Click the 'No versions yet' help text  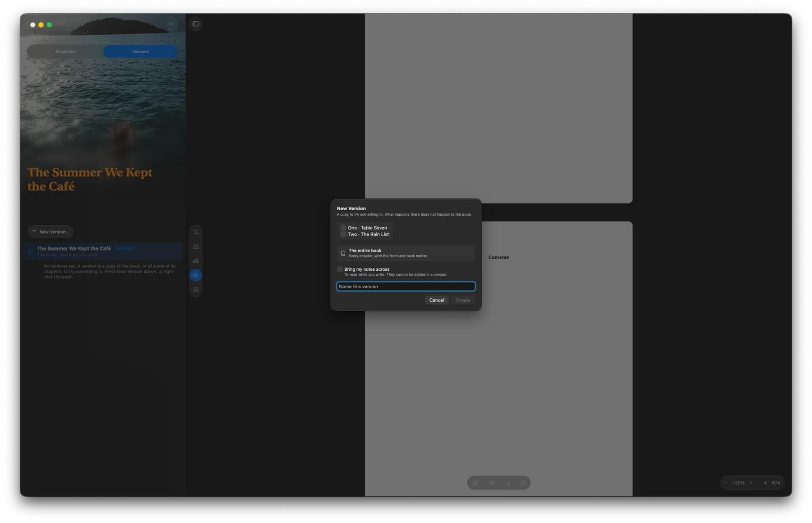pos(110,272)
